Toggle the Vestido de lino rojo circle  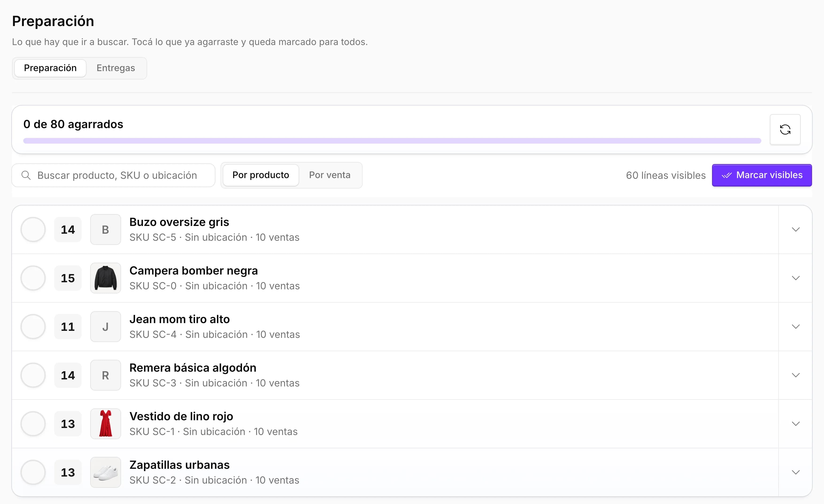[x=33, y=424]
